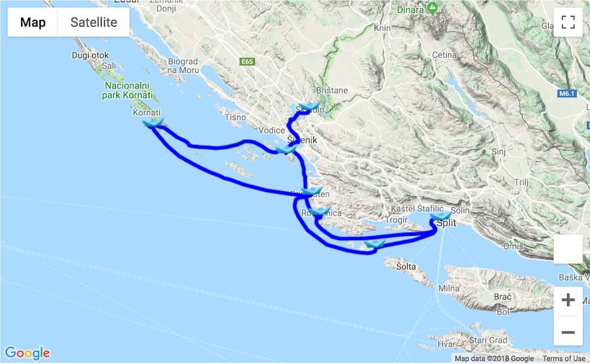Click the boat marker at Šibenik
Image resolution: width=590 pixels, height=364 pixels.
[x=287, y=150]
